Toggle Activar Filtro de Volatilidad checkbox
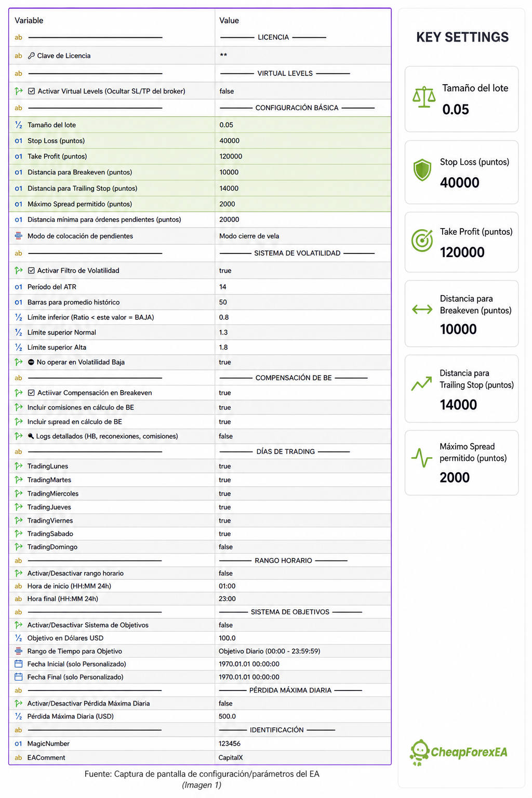Screen dimensions: 532x798 tap(31, 271)
